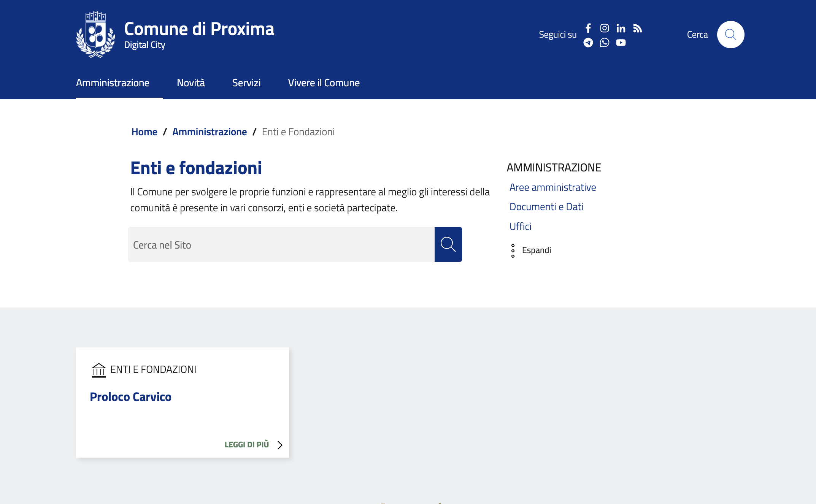Click the arrow next to Leggi di più
Viewport: 816px width, 504px height.
coord(280,445)
